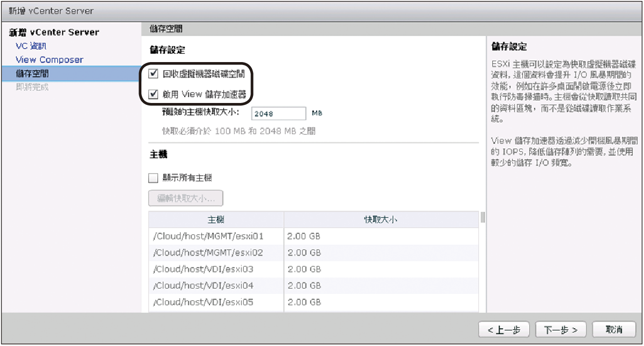
Task: Sort by the 快取大小 column header
Action: point(381,219)
